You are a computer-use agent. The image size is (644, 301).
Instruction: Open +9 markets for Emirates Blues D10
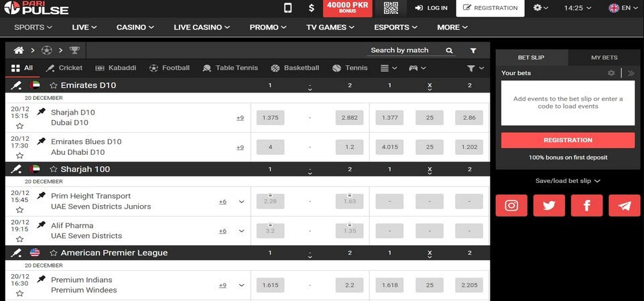click(x=240, y=147)
